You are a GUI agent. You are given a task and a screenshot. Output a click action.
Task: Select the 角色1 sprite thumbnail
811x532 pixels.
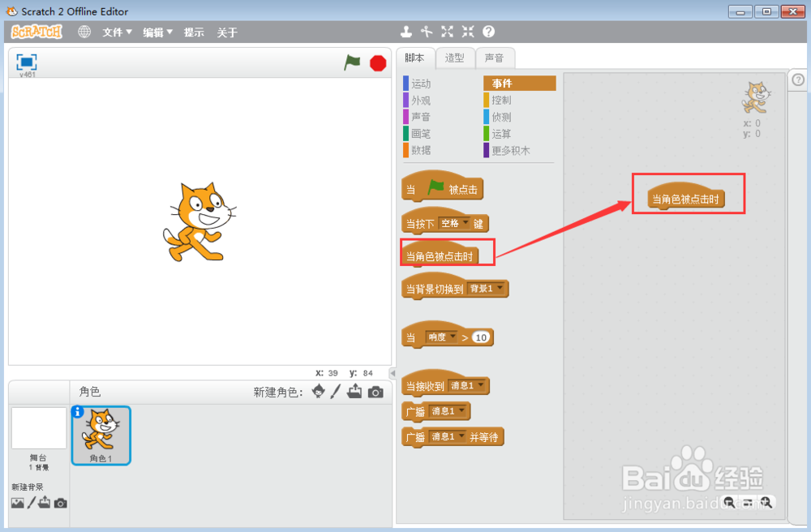101,435
